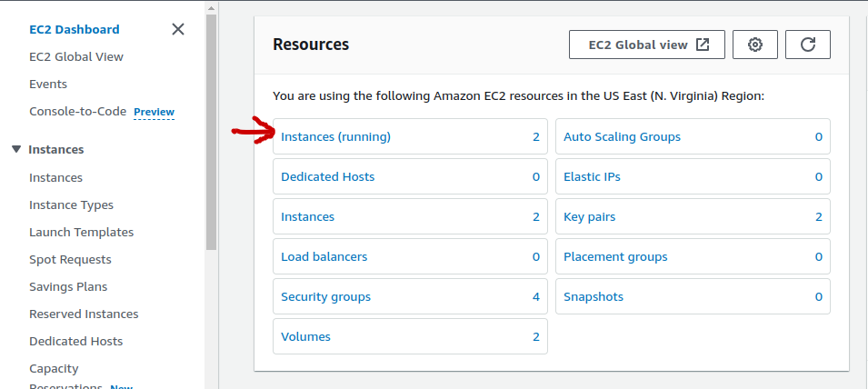
Task: Click Elastic IPs resource link
Action: tap(592, 177)
